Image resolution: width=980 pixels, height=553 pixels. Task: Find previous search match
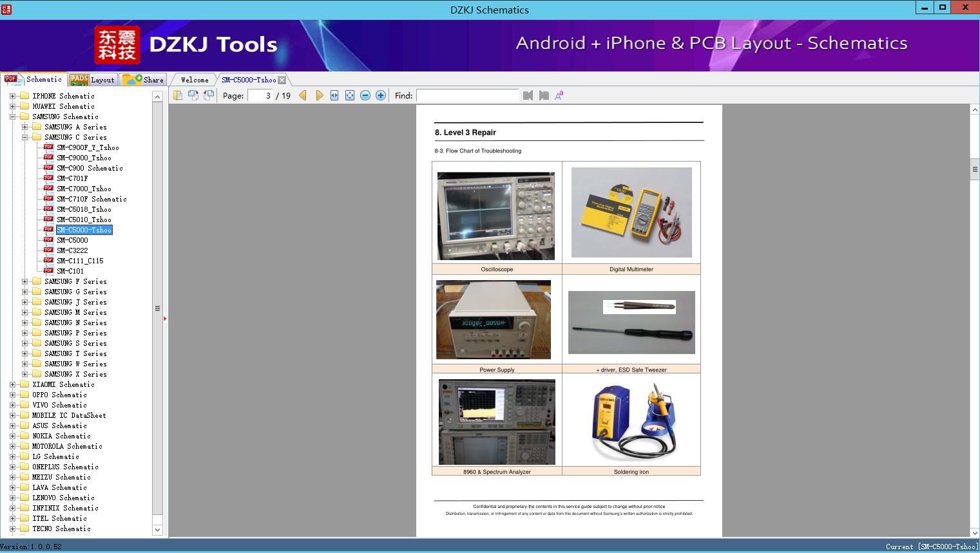click(528, 95)
